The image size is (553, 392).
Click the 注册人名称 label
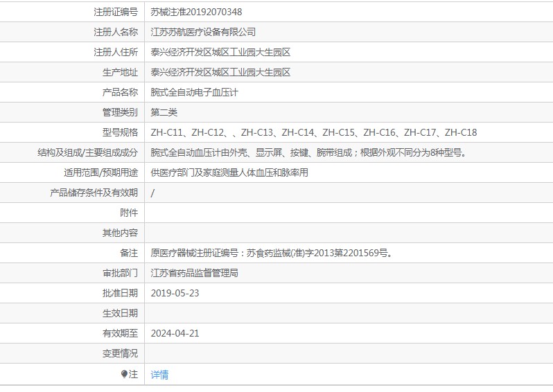[x=116, y=32]
